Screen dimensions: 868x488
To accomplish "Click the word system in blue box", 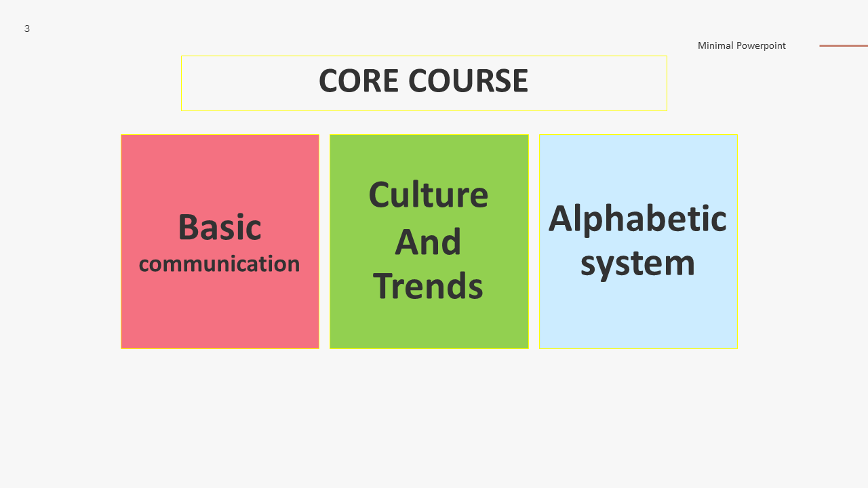I will coord(637,264).
